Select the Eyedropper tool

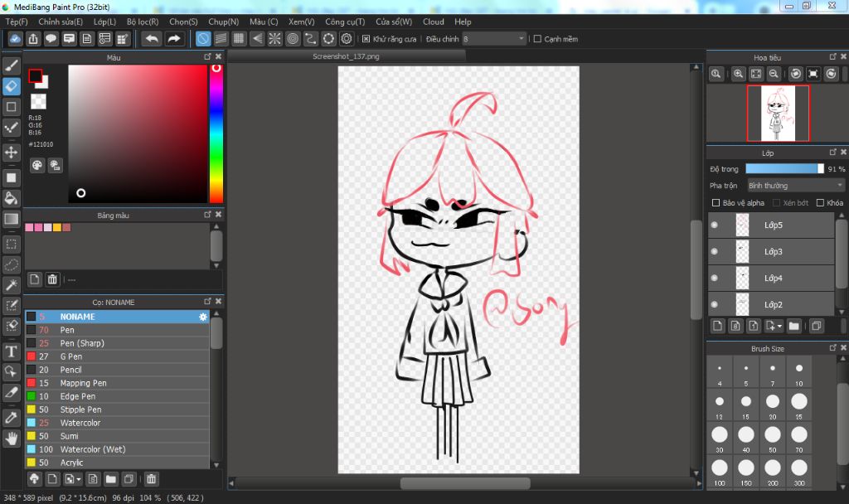(x=12, y=418)
